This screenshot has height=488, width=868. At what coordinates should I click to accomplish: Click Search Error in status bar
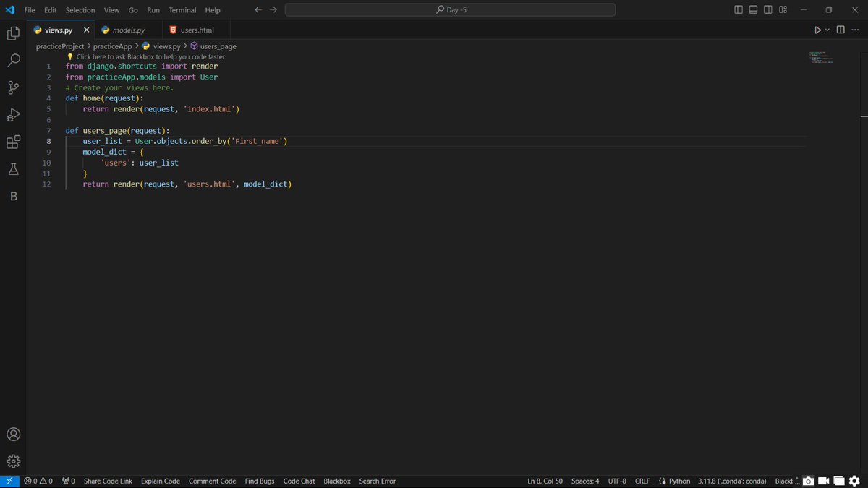click(x=378, y=481)
